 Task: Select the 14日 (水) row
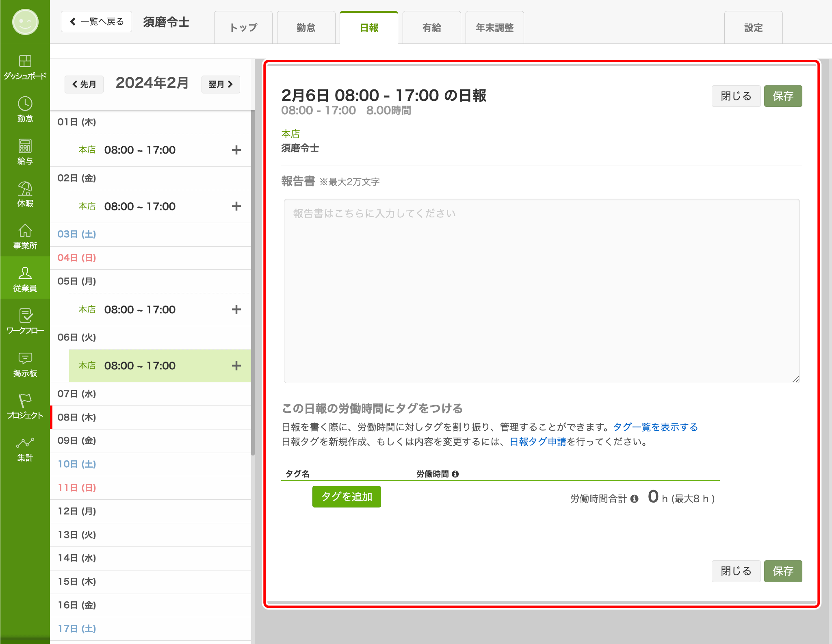(150, 558)
